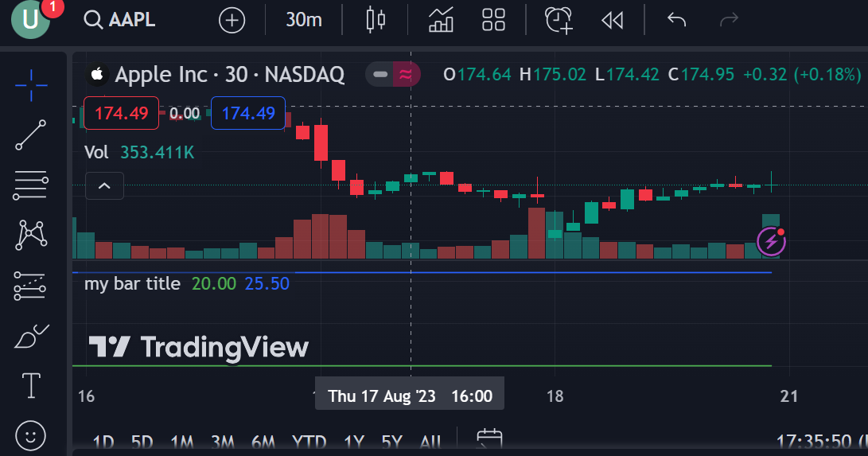Click the blue 174.49 buy price button
The width and height of the screenshot is (868, 456).
(248, 113)
